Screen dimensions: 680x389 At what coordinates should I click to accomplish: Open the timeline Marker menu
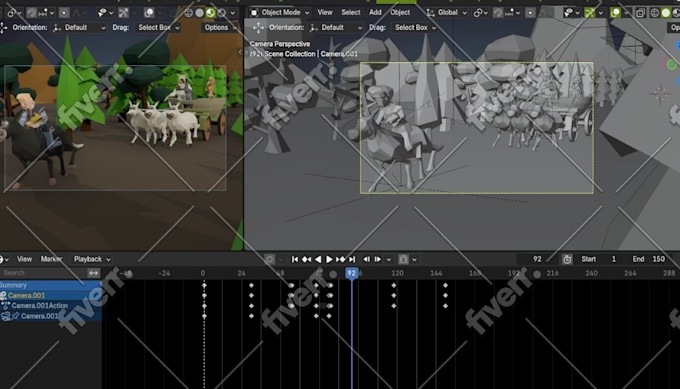point(51,259)
